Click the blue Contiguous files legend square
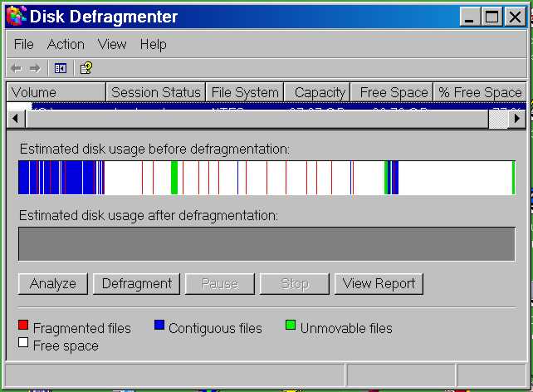This screenshot has width=533, height=392. (x=159, y=326)
